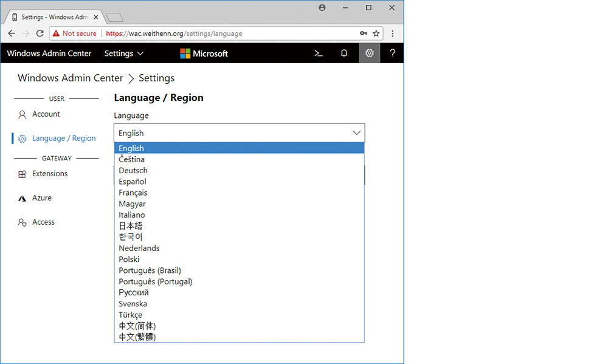Click the Windows Admin Center header title

49,53
